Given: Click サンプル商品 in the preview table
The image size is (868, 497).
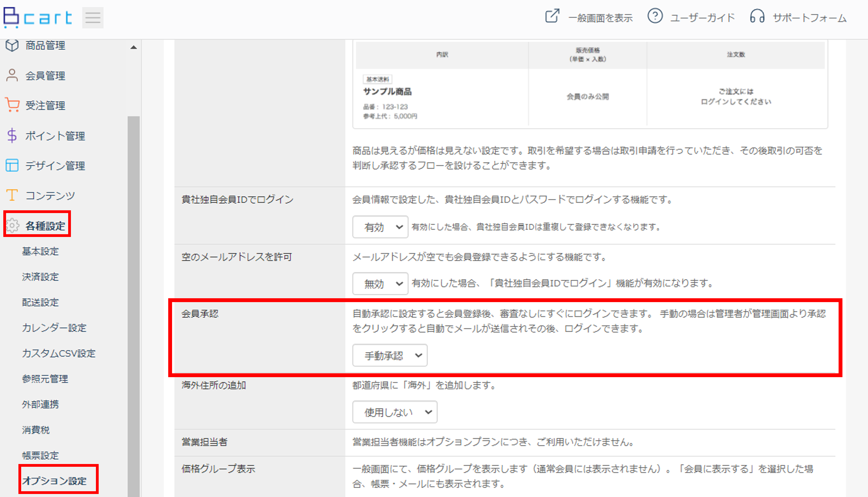Looking at the screenshot, I should point(387,92).
